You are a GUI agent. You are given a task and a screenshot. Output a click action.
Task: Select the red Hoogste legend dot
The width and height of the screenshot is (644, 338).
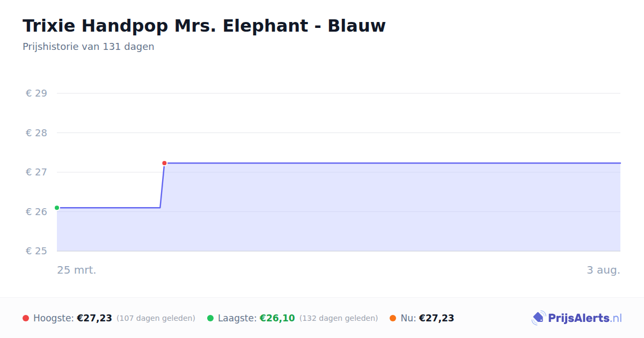[x=26, y=318]
